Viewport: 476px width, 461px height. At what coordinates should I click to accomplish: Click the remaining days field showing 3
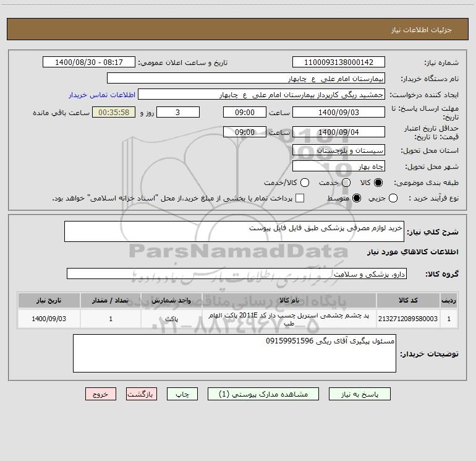(x=178, y=112)
